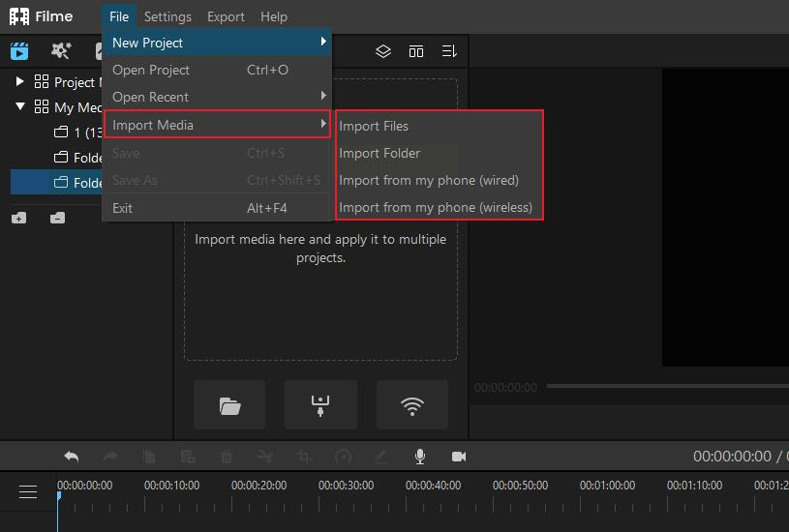789x532 pixels.
Task: Click the microphone voiceover record icon
Action: click(420, 457)
